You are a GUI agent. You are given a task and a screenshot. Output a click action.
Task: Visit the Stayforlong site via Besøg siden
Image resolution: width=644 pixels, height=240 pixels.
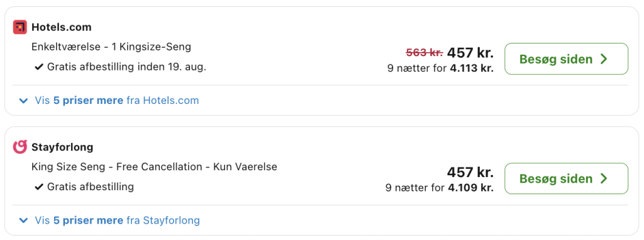tap(567, 179)
